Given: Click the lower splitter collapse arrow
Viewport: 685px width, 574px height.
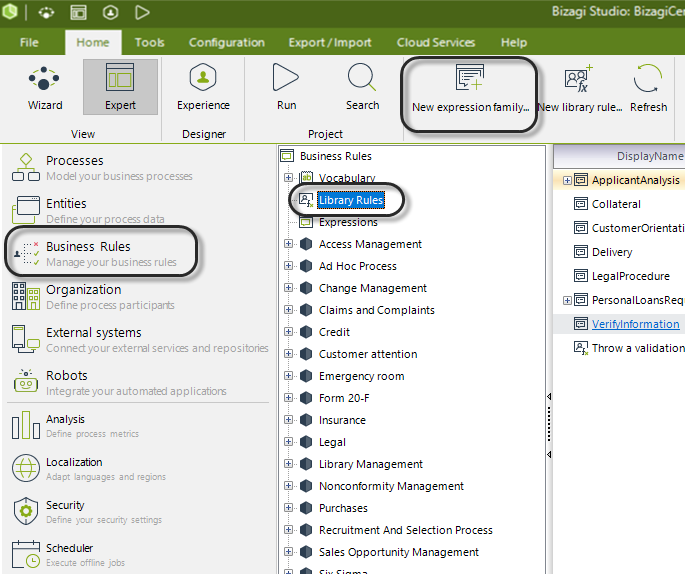Looking at the screenshot, I should coord(549,454).
